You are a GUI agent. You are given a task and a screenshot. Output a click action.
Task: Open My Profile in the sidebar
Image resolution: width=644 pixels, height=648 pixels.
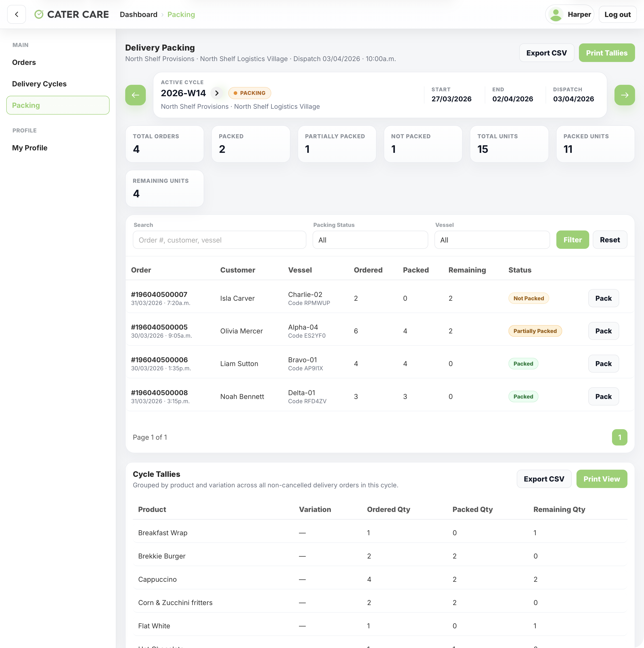(x=30, y=148)
